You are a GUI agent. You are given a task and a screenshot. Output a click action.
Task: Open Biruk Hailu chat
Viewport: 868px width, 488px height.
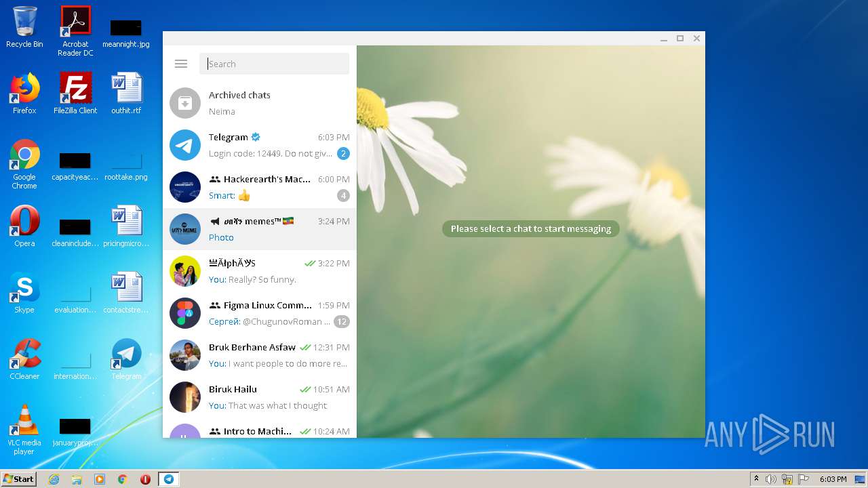click(x=260, y=397)
